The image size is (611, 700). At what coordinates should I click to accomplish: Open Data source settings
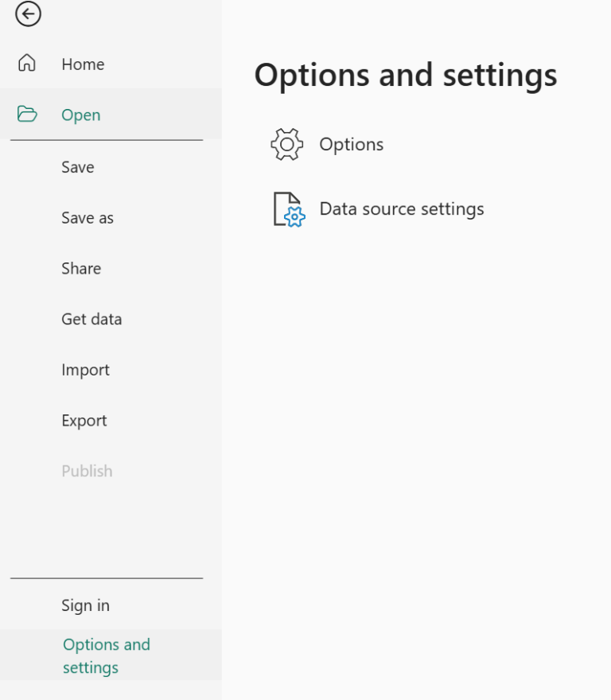pos(401,208)
